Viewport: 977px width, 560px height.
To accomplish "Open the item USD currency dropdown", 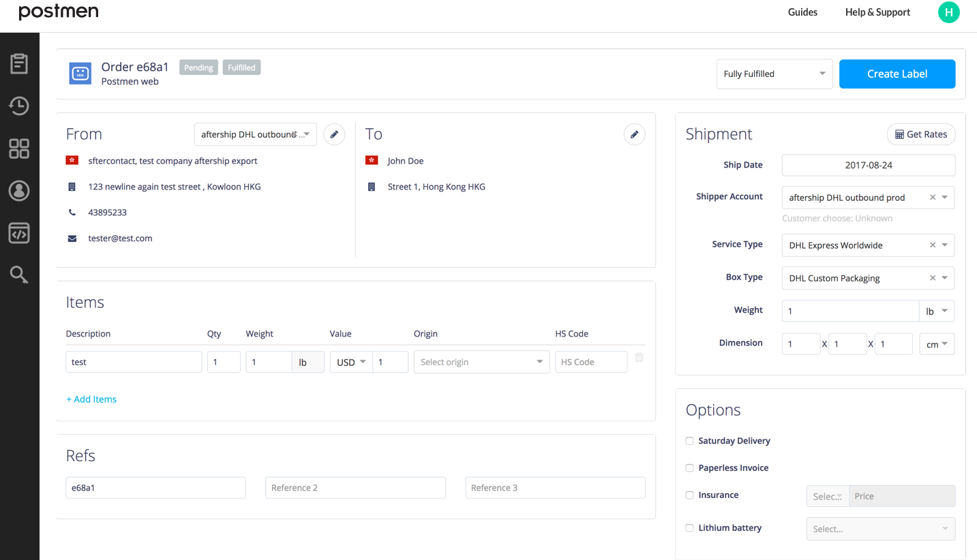I will 351,362.
